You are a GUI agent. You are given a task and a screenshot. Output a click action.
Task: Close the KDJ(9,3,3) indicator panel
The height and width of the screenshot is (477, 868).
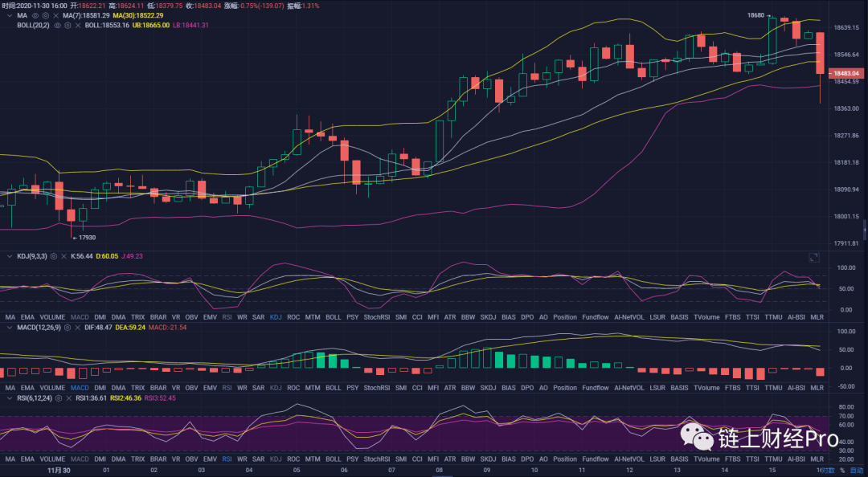[65, 256]
